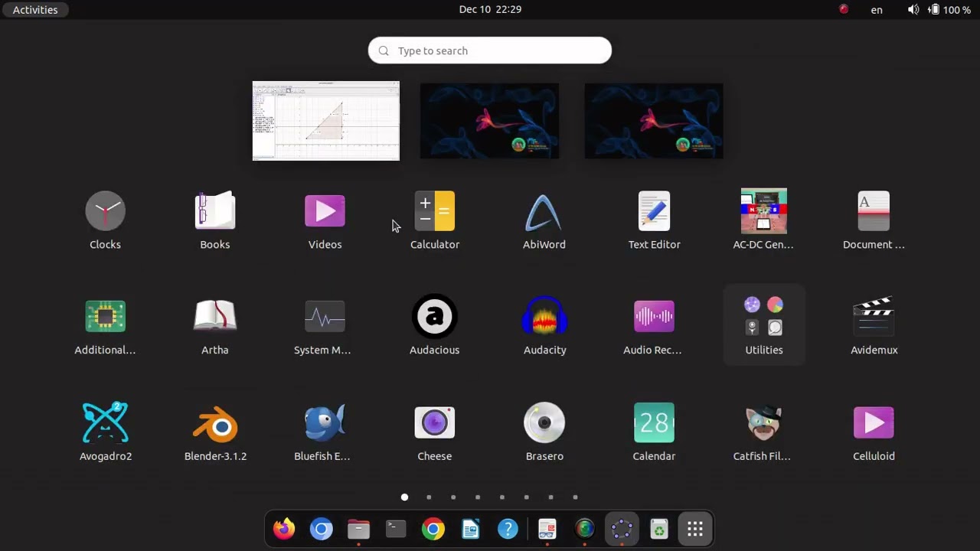This screenshot has height=551, width=980.
Task: Click the dark sphere app in the dock
Action: click(x=584, y=529)
